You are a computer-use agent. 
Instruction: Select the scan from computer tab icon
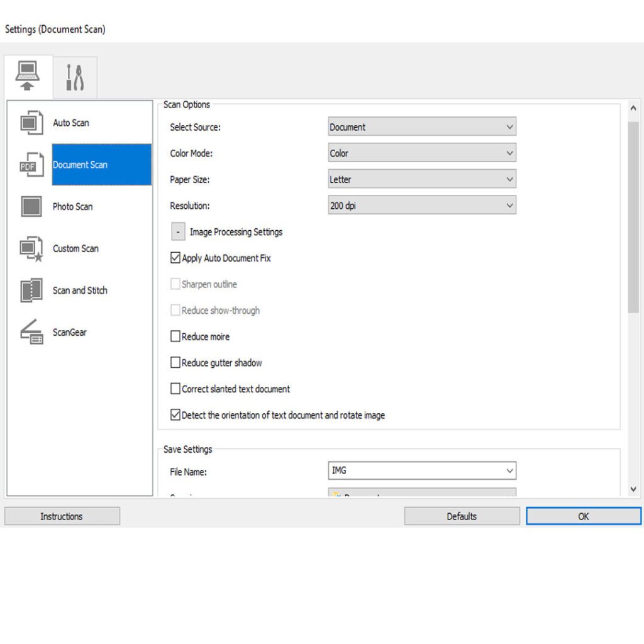point(28,76)
